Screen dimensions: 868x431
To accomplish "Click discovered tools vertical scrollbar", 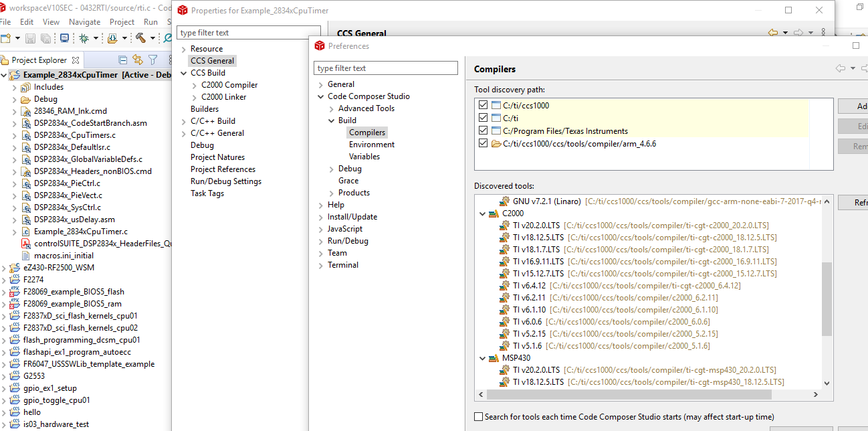I will point(827,298).
